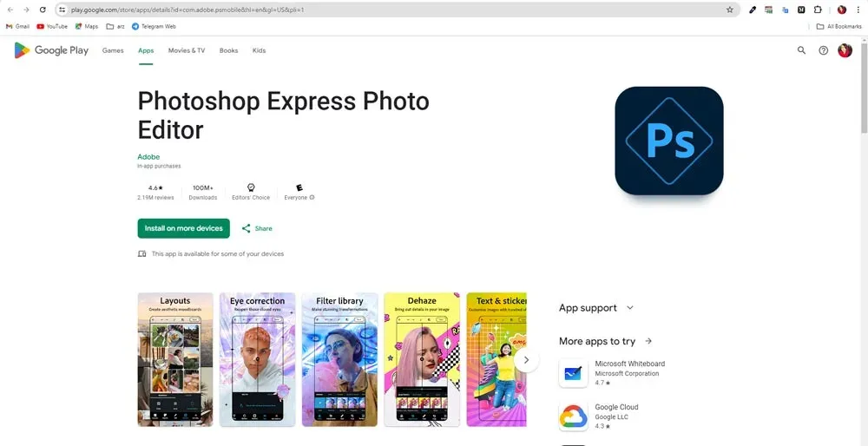Open the Eye correction screenshot
868x446 pixels.
pos(257,359)
